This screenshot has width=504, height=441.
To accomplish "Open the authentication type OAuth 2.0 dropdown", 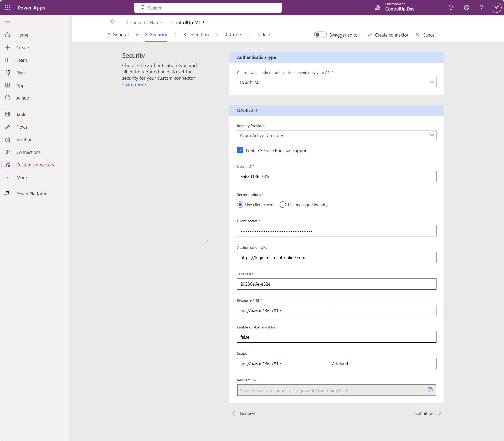I will tap(337, 82).
